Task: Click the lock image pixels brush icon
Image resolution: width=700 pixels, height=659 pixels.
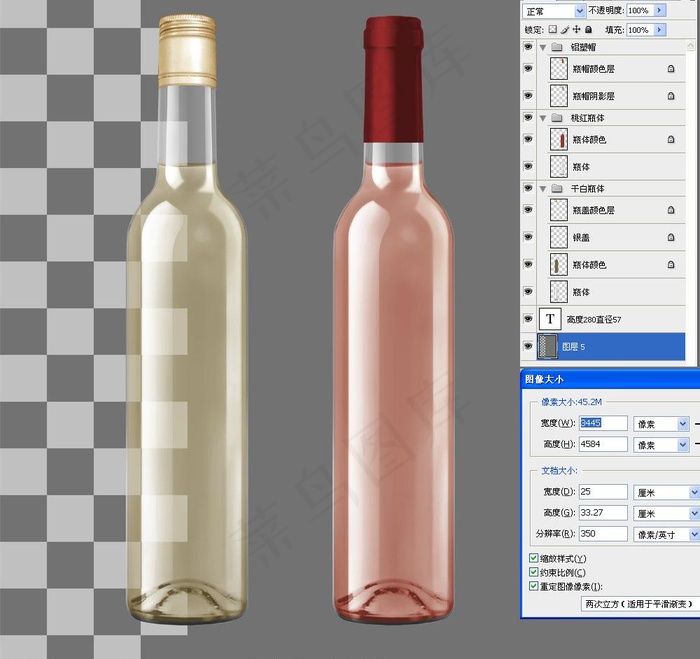Action: (565, 29)
